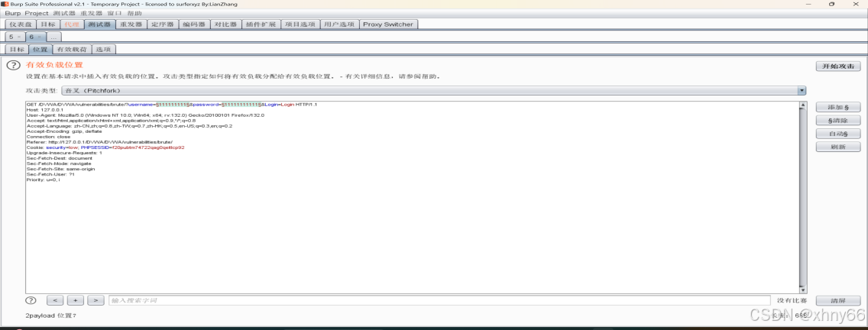Switch to the intruder 目标 sub-tab

(x=17, y=50)
